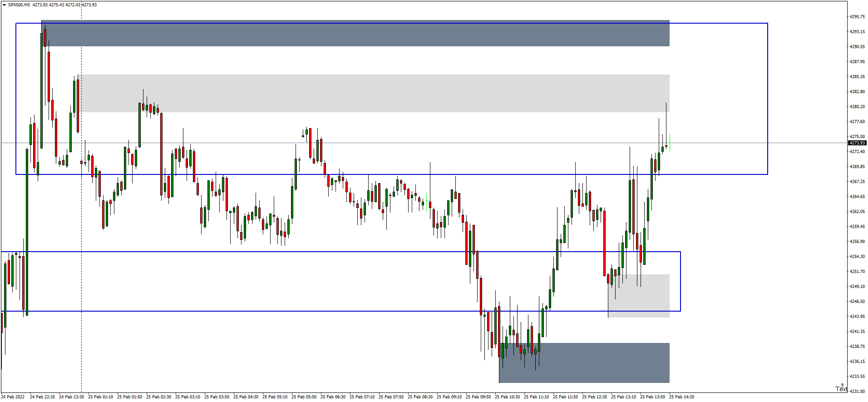This screenshot has height=402, width=868.
Task: Click the 25 Feb 11:10 time label
Action: pyautogui.click(x=536, y=397)
